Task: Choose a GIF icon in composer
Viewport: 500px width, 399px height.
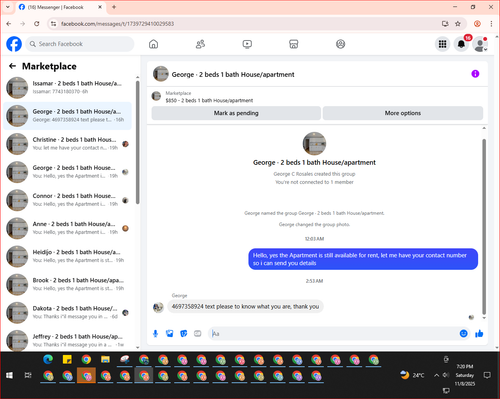Action: click(x=198, y=333)
